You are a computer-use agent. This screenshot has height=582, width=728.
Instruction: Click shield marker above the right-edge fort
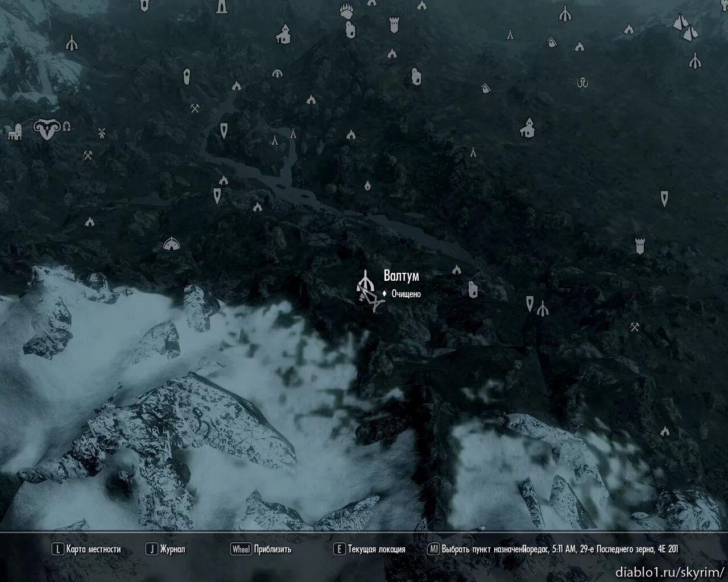point(664,198)
